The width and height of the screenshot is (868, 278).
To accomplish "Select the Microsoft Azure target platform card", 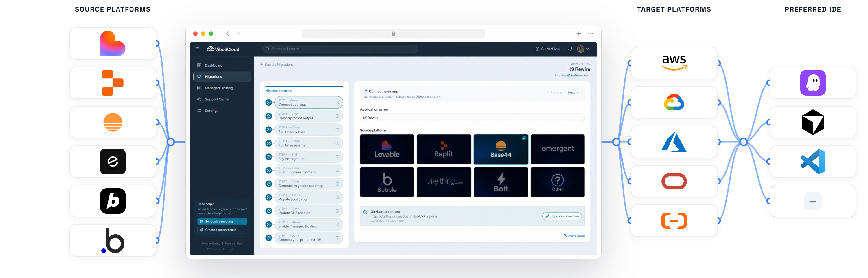I will click(674, 142).
